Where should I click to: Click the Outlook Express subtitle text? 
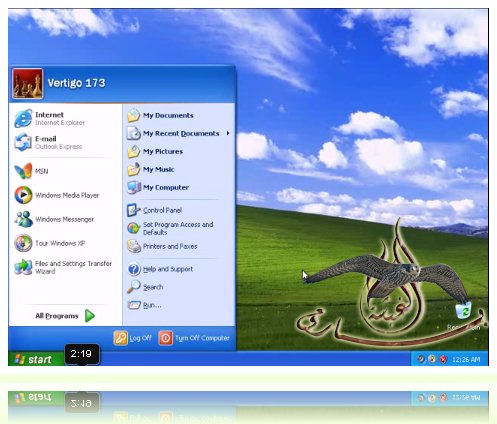coord(59,147)
